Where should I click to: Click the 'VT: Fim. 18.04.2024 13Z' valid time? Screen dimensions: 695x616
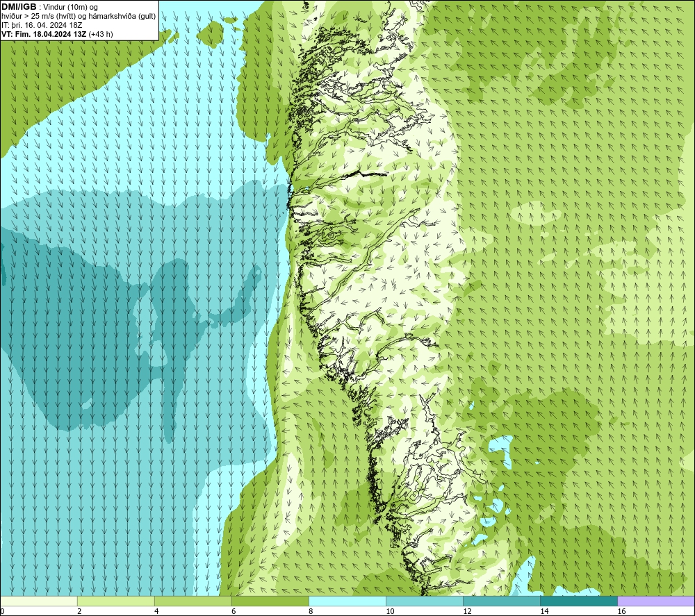pos(44,34)
